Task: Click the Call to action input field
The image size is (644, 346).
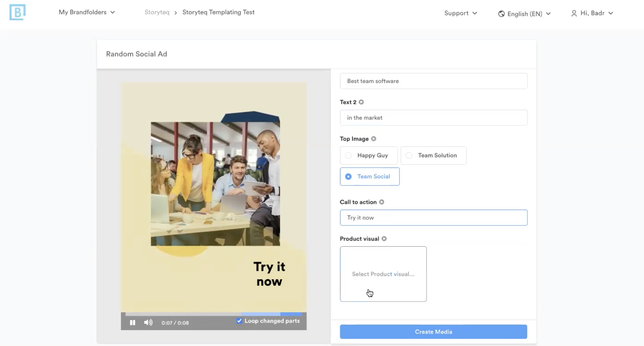Action: coord(434,218)
